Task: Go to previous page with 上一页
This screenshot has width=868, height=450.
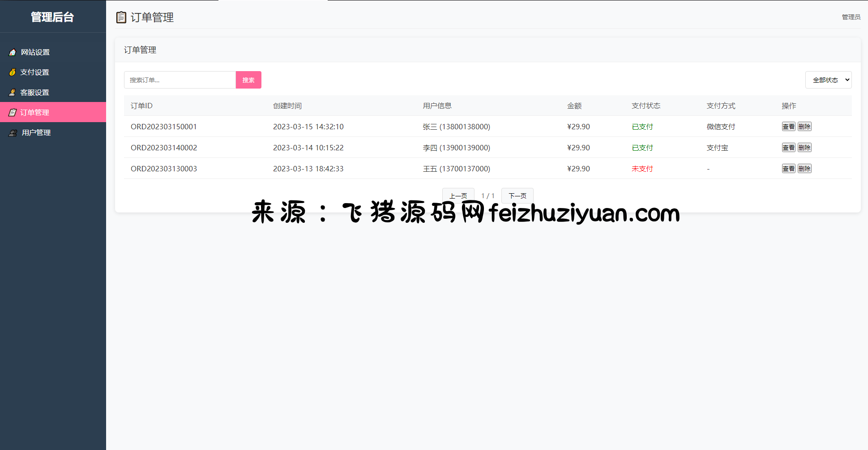Action: coord(458,195)
